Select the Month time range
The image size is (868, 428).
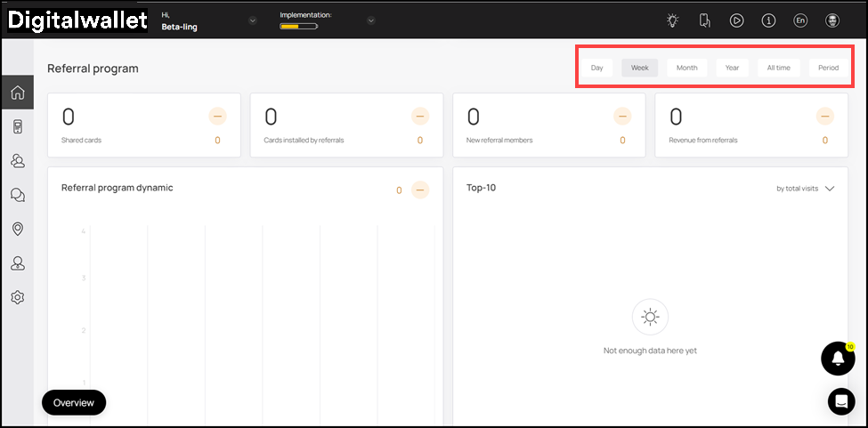(686, 68)
